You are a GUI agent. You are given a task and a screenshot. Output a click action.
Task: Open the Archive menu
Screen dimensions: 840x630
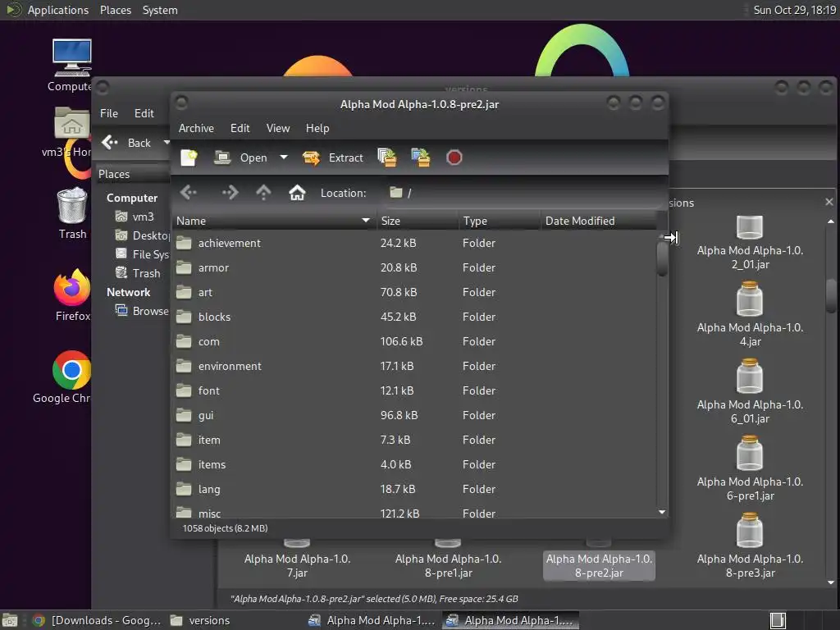click(x=196, y=128)
